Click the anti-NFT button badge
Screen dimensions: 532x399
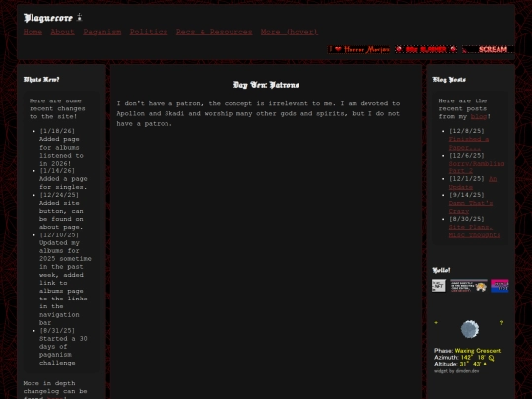[439, 286]
